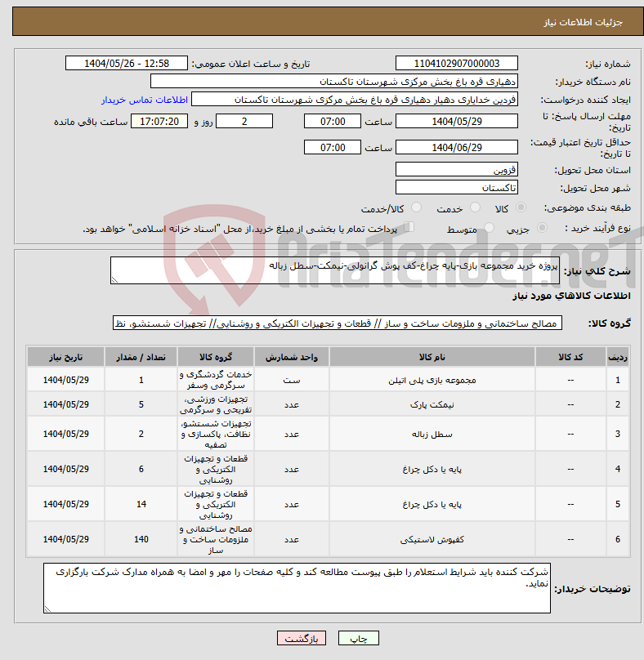Click the announcement date field 1404/05/26 - 12:58
Viewport: 644px width, 660px height.
[127, 63]
